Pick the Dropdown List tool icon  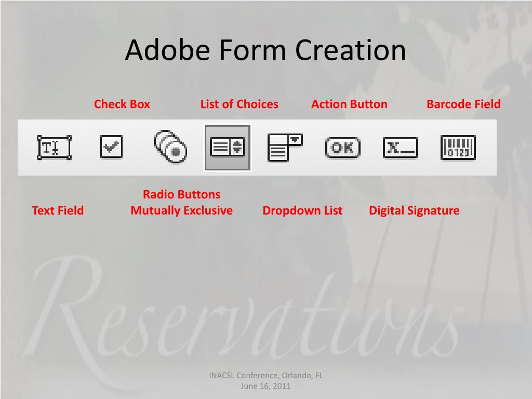285,148
